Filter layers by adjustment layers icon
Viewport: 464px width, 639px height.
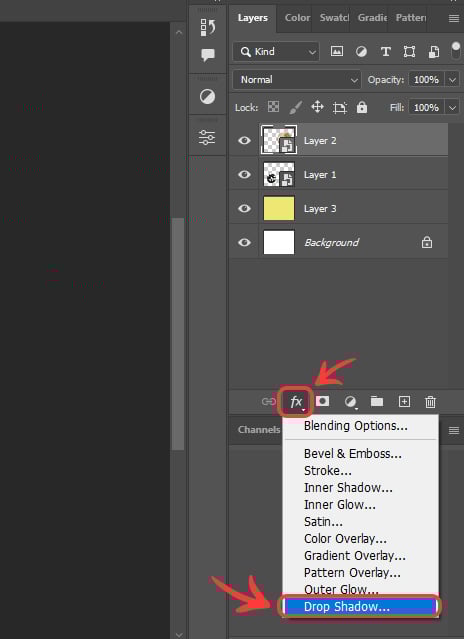pyautogui.click(x=361, y=51)
